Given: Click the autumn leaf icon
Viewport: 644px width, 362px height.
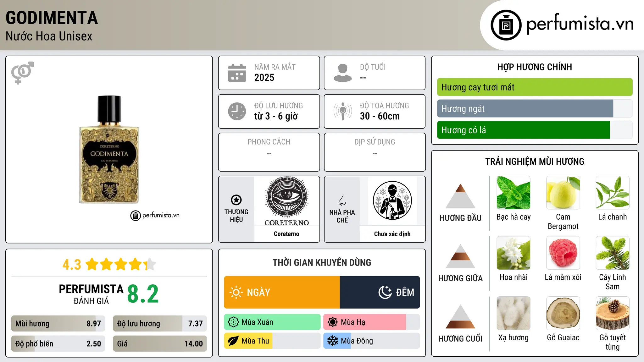Looking at the screenshot, I should coord(233,341).
